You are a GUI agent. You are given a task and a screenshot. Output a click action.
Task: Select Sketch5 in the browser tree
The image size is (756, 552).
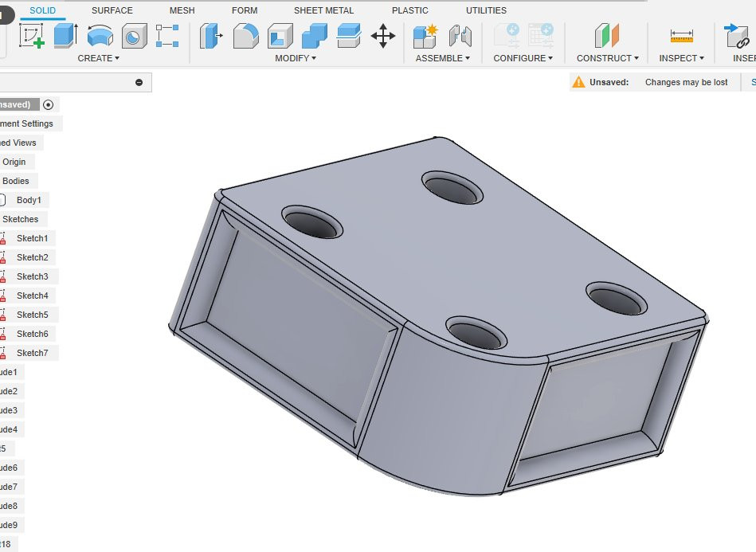click(x=33, y=315)
